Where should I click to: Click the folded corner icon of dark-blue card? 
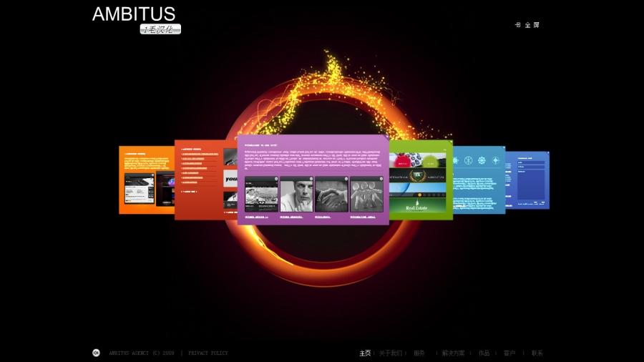pos(547,153)
